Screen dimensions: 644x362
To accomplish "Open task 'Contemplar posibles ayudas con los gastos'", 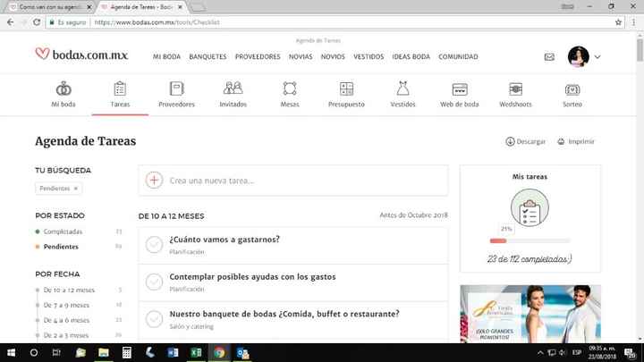I will [x=252, y=276].
